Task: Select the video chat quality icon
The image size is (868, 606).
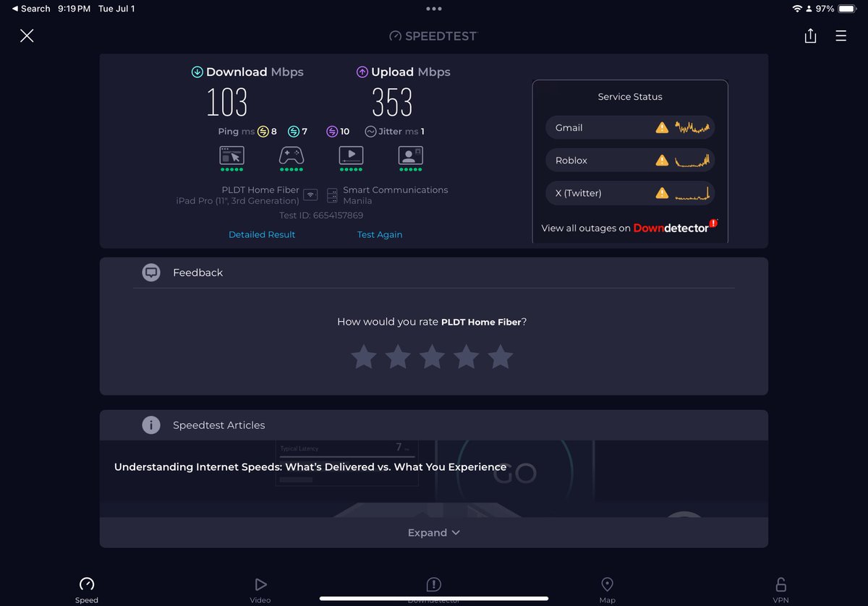Action: pyautogui.click(x=410, y=155)
